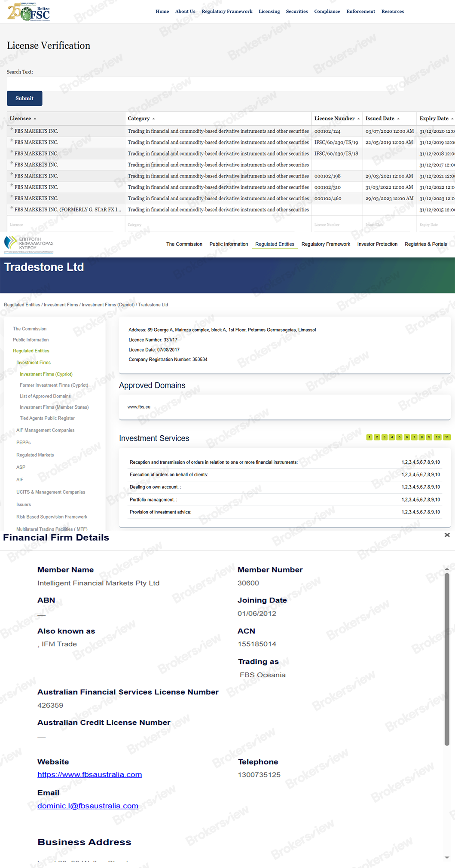Open the Enforcement menu item
The image size is (455, 868).
click(360, 12)
